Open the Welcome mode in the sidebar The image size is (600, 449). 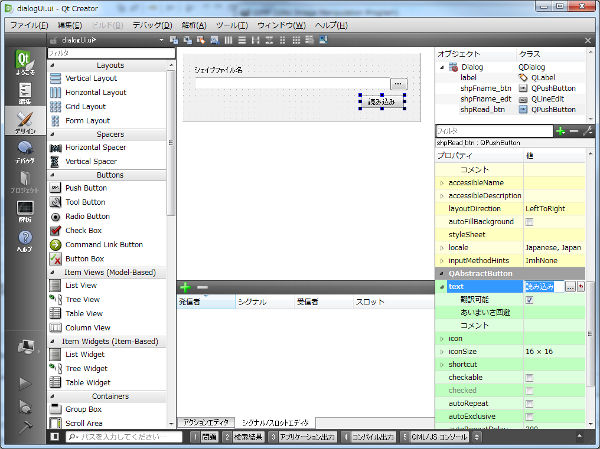click(x=25, y=62)
